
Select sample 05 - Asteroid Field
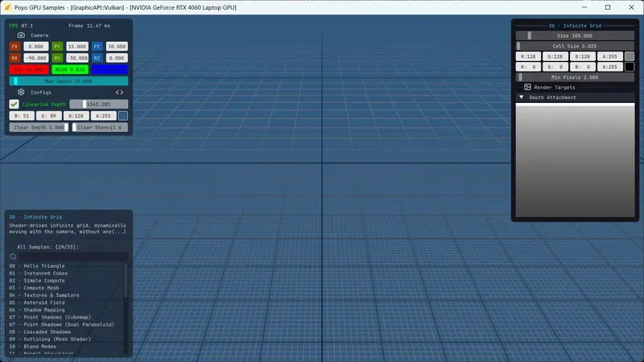coord(37,302)
